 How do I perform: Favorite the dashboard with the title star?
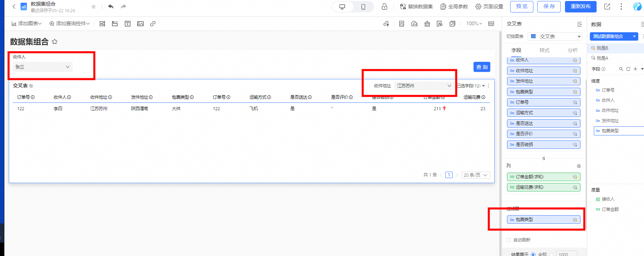(55, 42)
